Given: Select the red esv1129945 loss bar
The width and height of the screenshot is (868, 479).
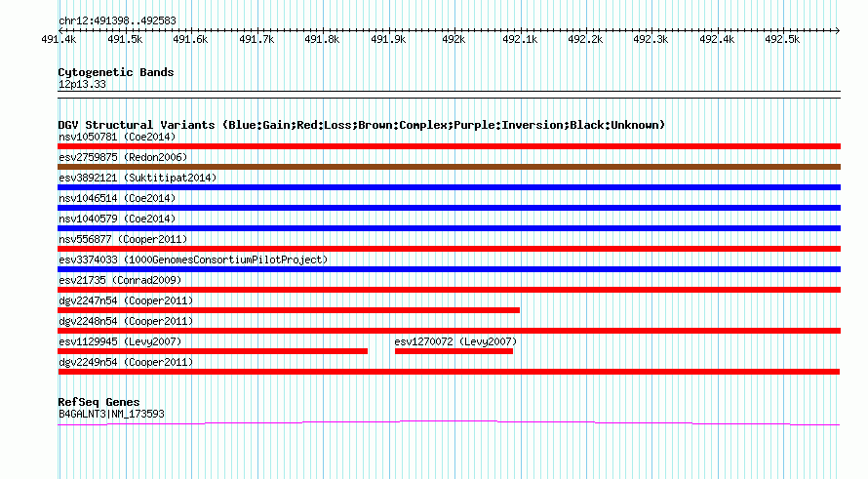Looking at the screenshot, I should [213, 351].
